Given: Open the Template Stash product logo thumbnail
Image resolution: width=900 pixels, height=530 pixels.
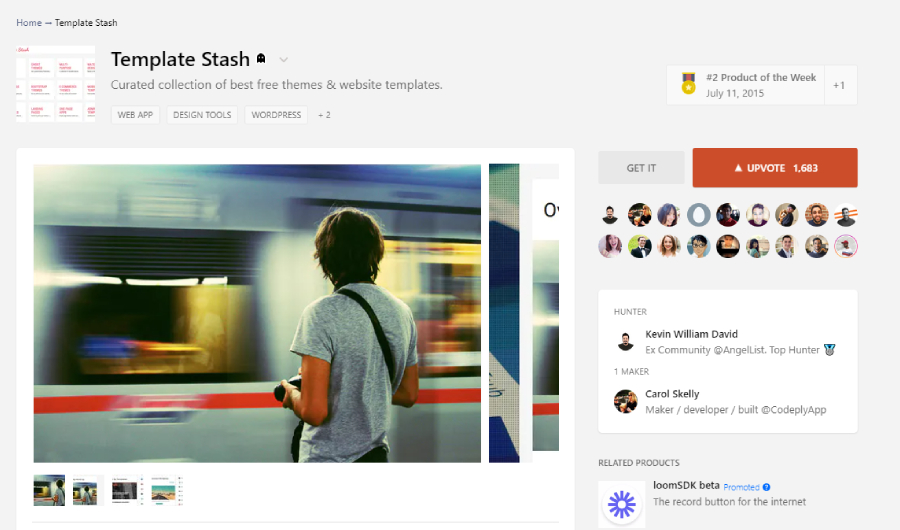Looking at the screenshot, I should point(56,84).
